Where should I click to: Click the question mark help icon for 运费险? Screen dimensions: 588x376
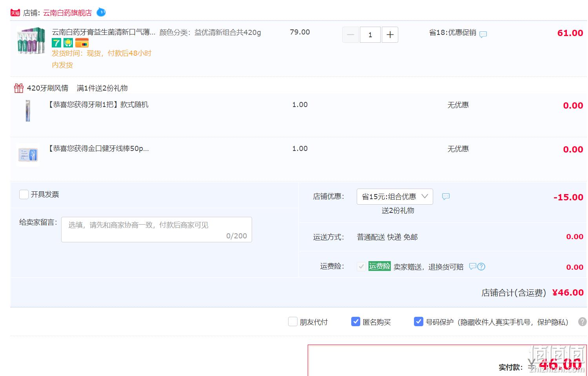[481, 267]
